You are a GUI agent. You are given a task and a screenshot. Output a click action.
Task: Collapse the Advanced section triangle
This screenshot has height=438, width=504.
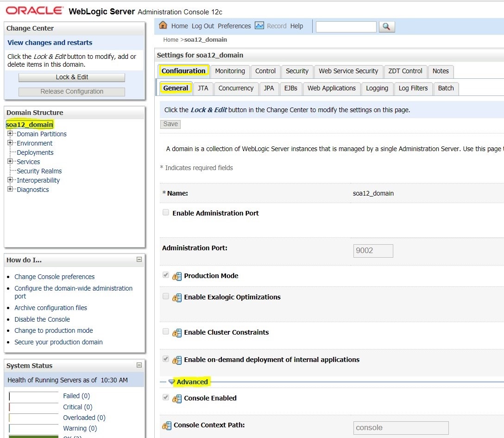pos(172,382)
